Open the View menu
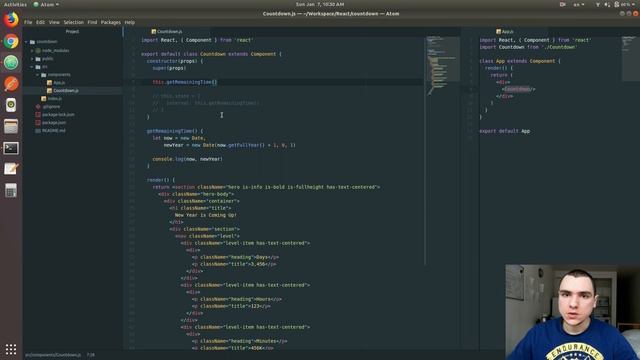The height and width of the screenshot is (360, 640). click(54, 22)
